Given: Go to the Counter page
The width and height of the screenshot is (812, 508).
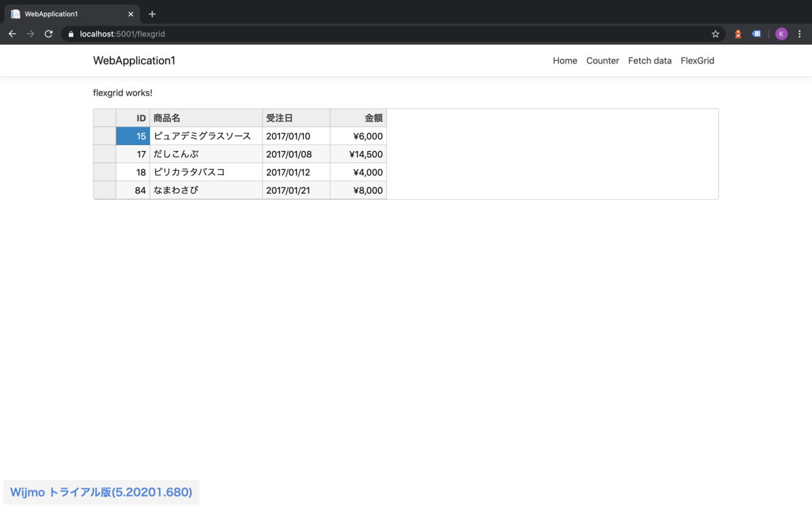Looking at the screenshot, I should pos(603,60).
